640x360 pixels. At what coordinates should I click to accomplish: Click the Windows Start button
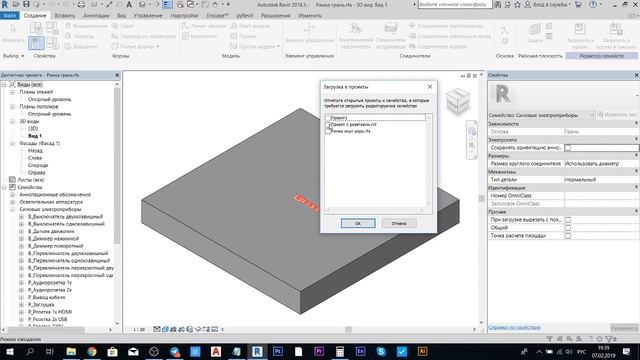[9, 351]
